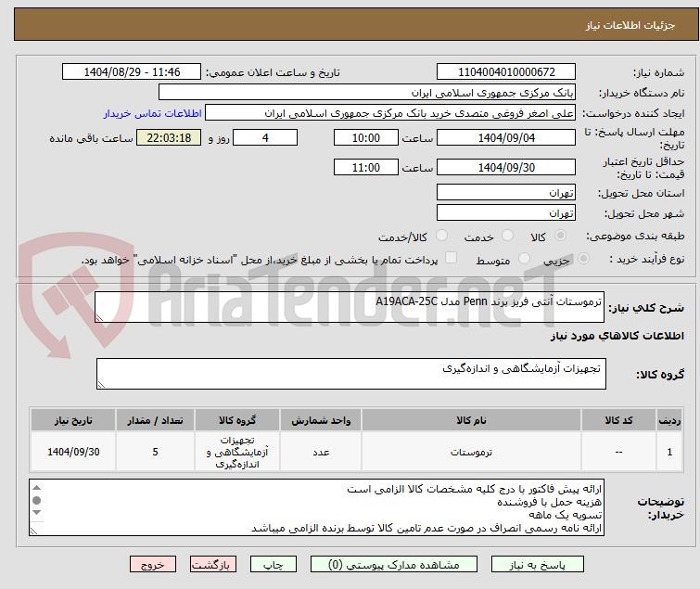This screenshot has width=700, height=589.
Task: Click the کد کالا column header
Action: point(618,420)
